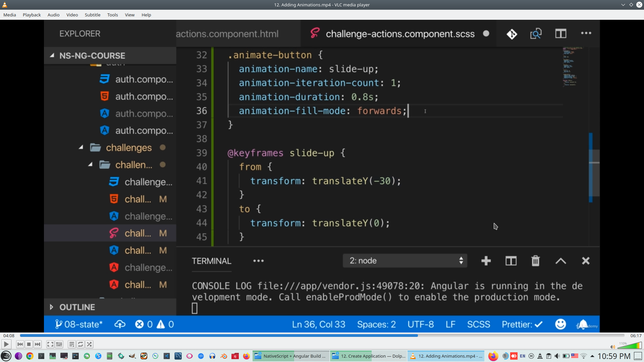Open Firefox icon in system tray
644x362 pixels.
(493, 356)
